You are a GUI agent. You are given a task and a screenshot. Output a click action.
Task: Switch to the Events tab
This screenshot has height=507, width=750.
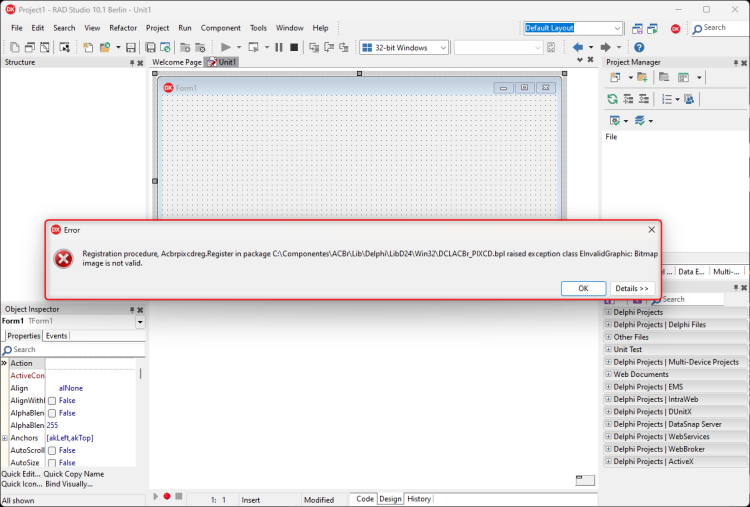click(56, 336)
